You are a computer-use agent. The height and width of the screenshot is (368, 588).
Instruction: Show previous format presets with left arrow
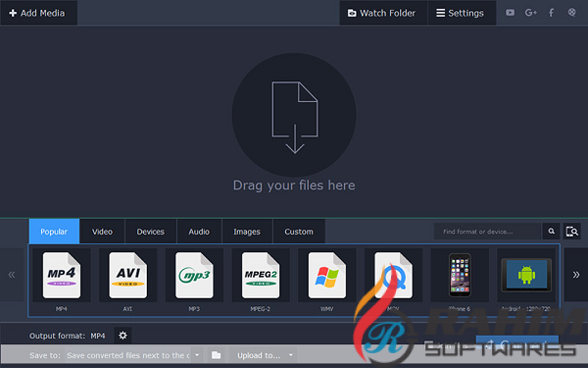coord(12,275)
